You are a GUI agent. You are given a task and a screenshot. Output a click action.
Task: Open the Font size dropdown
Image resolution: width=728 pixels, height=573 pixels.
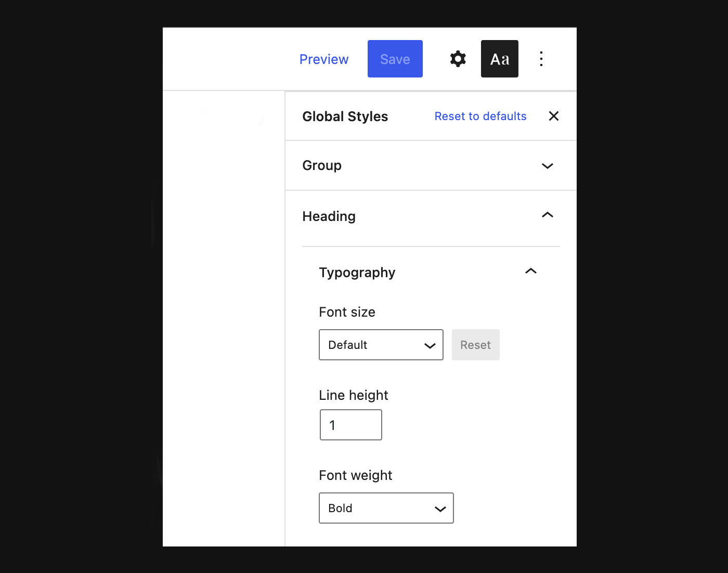[x=381, y=345]
